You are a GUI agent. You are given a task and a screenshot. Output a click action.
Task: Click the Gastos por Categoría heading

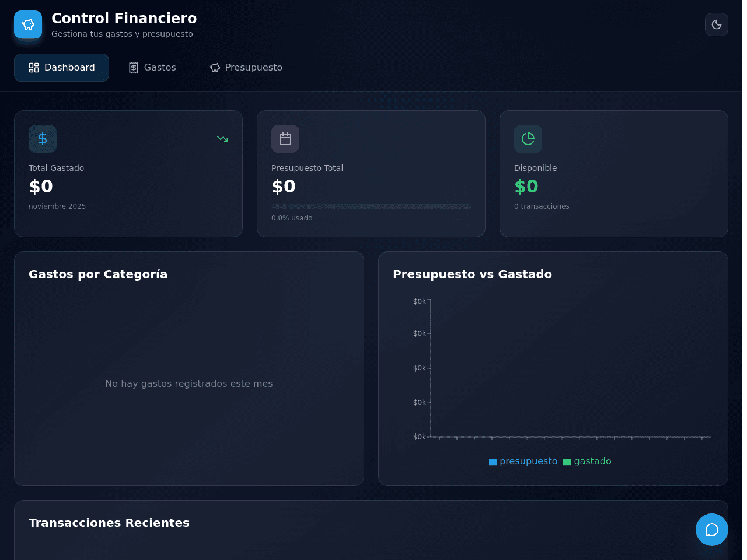[98, 274]
